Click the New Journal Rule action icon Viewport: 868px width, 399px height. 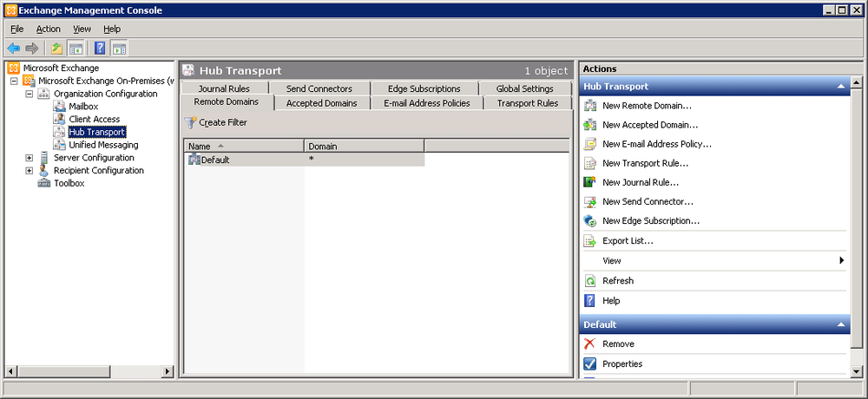590,182
